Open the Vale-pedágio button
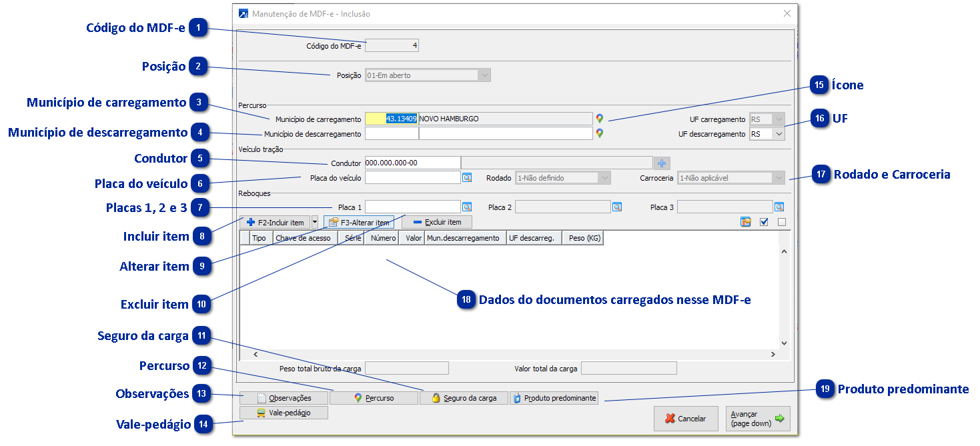Screen dimensions: 980x446 click(x=284, y=413)
